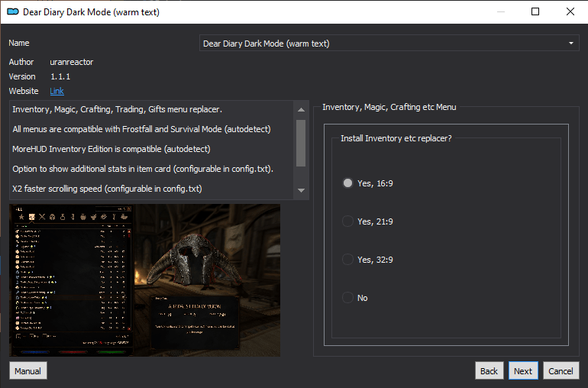Click the description scrollbar up arrow
This screenshot has width=588, height=388.
pos(301,109)
